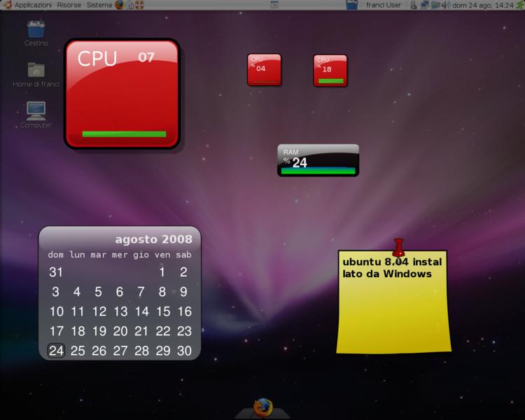Click the volume speaker icon in panel
The height and width of the screenshot is (420, 525).
(445, 5)
